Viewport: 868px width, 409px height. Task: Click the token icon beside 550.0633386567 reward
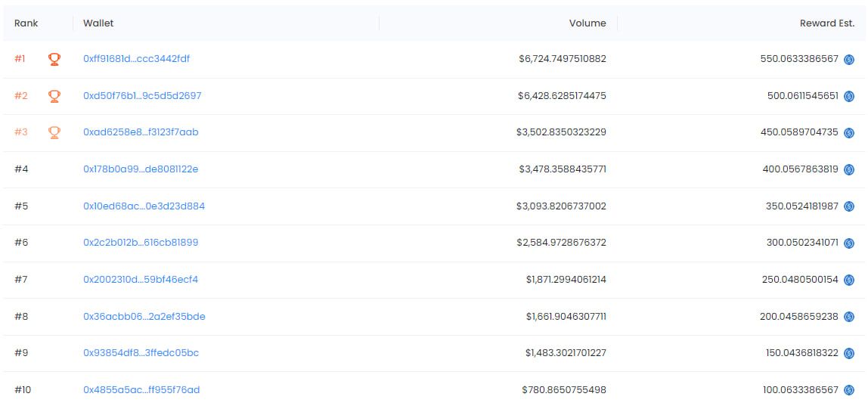pos(848,59)
